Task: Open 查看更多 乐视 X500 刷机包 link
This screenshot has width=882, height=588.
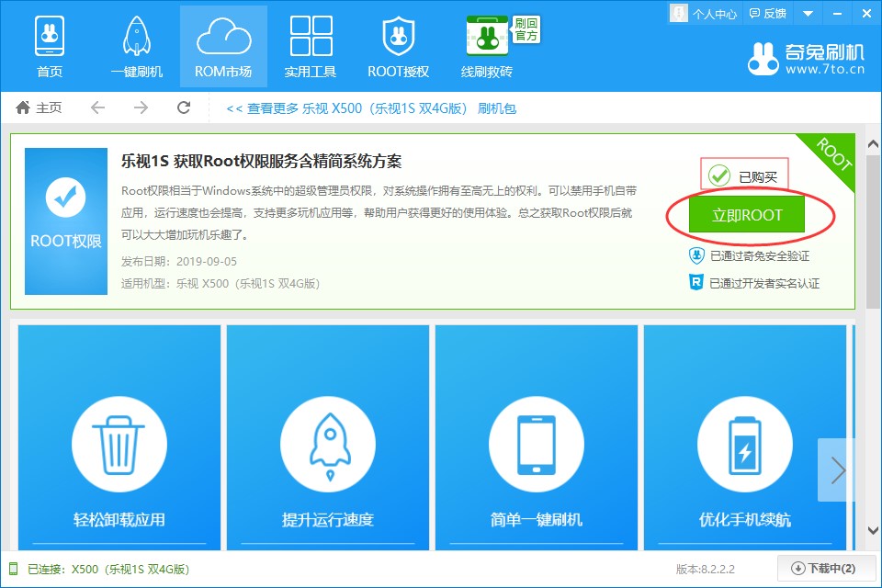Action: [x=371, y=108]
